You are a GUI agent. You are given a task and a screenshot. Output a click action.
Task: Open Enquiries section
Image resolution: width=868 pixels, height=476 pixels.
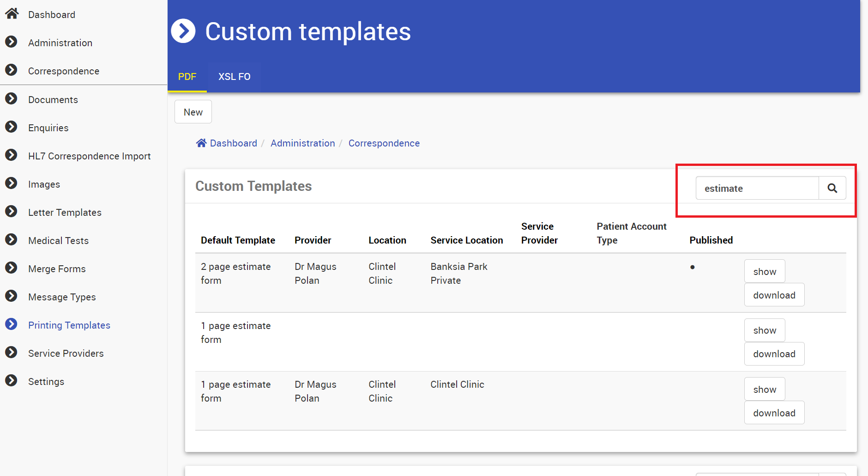coord(48,128)
